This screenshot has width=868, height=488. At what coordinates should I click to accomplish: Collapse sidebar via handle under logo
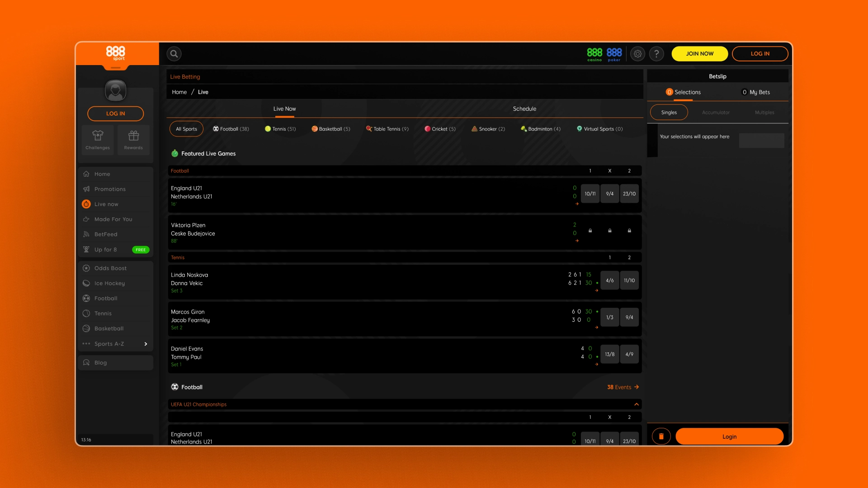(x=116, y=68)
